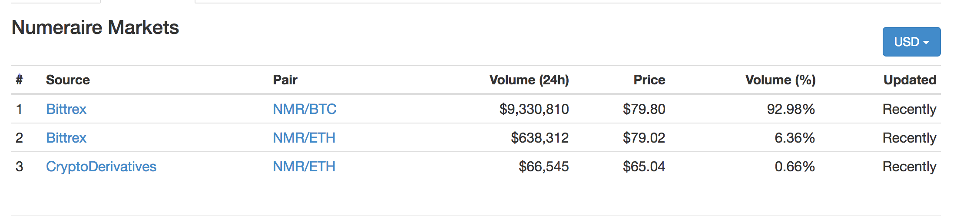Sort by the # column header
Viewport: 980px width, 220px height.
[x=19, y=80]
